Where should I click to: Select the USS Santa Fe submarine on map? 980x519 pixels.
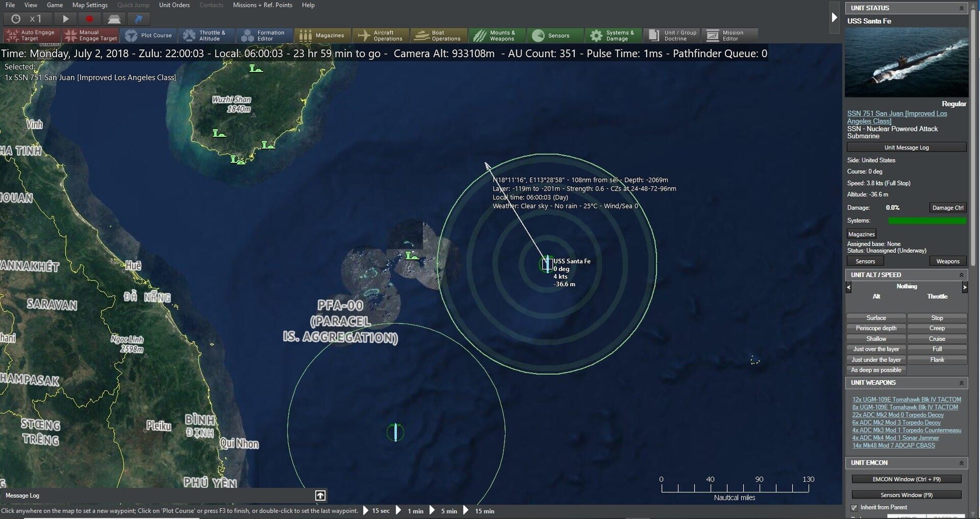[547, 264]
